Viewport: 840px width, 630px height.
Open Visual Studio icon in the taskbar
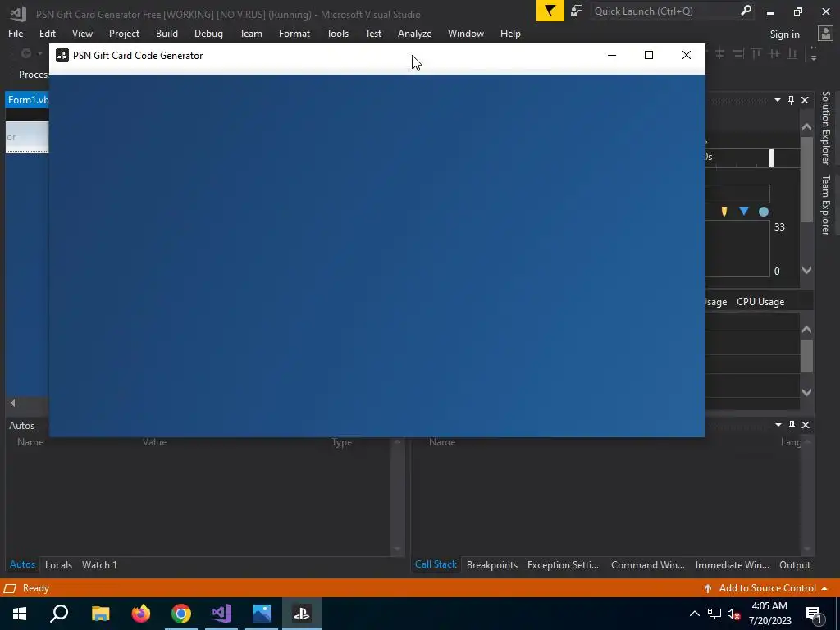click(x=221, y=614)
